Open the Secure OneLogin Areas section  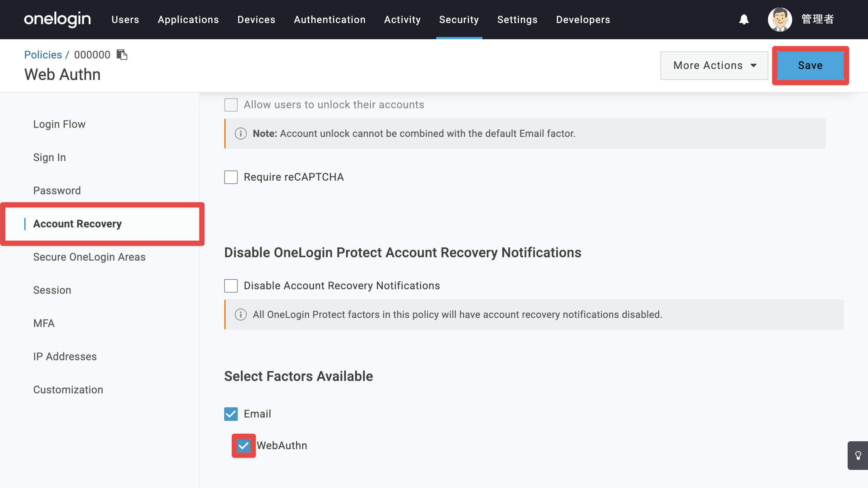pos(89,257)
